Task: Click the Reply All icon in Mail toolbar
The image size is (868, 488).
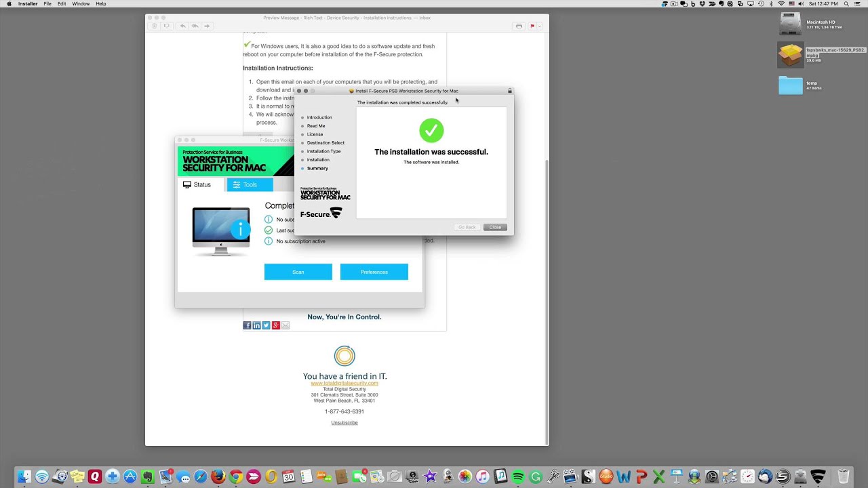Action: [195, 26]
